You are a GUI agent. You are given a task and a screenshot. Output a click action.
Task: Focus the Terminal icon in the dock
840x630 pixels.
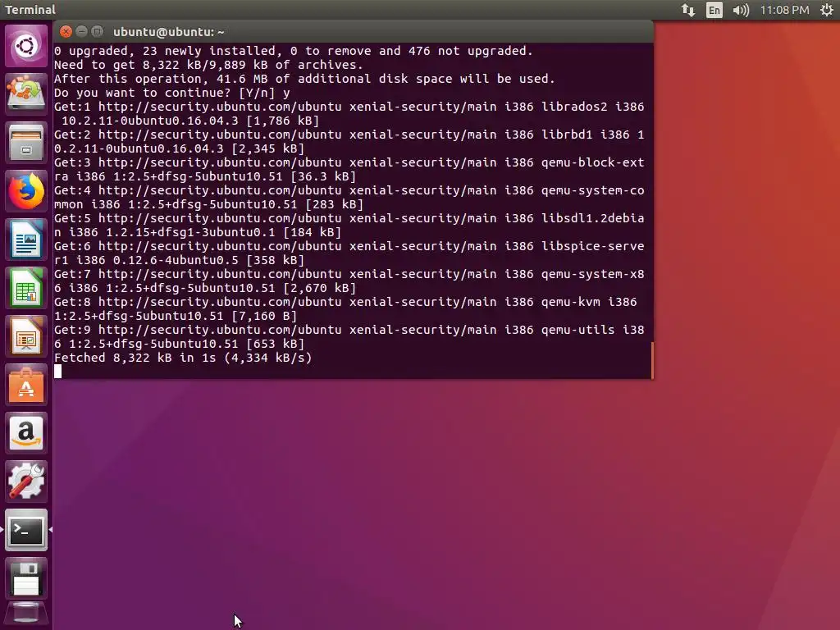click(26, 530)
